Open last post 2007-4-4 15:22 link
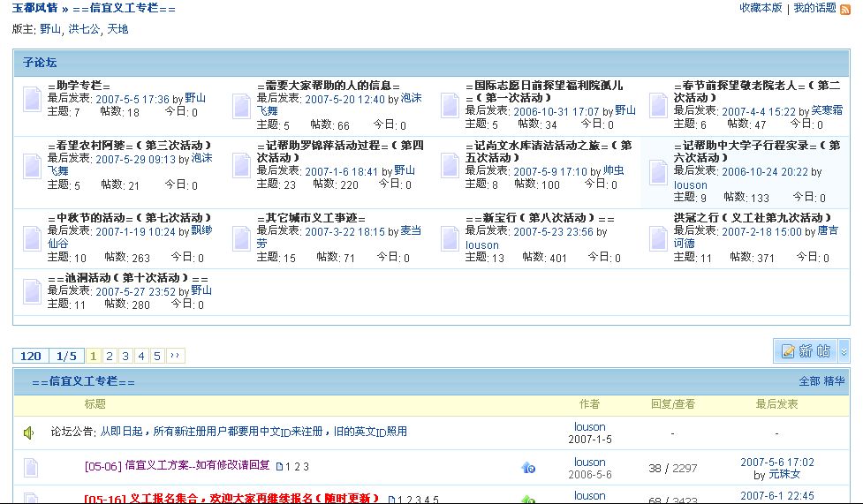Image resolution: width=863 pixels, height=504 pixels. [x=759, y=112]
